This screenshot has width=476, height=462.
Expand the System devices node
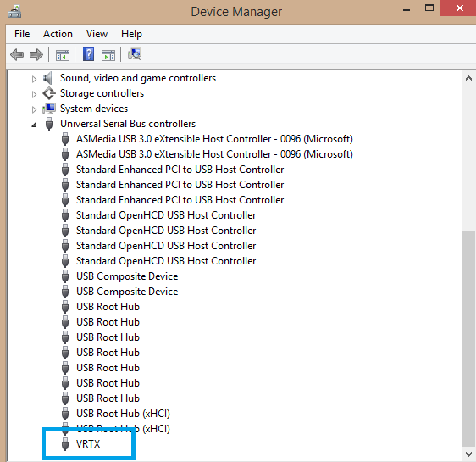[34, 109]
